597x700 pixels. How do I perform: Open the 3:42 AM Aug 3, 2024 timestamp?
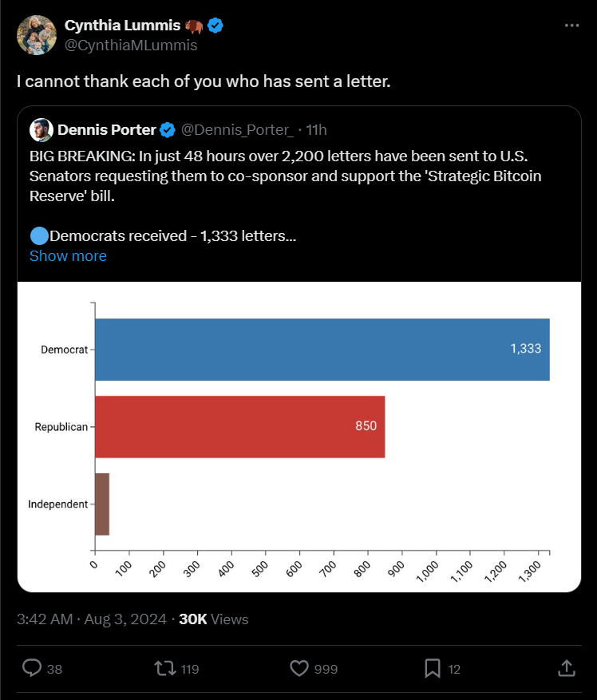[92, 619]
